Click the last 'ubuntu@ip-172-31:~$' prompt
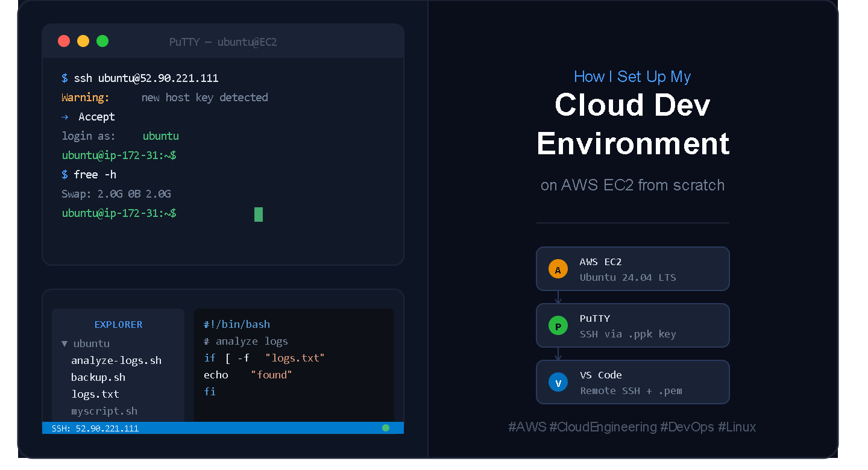 pos(119,213)
